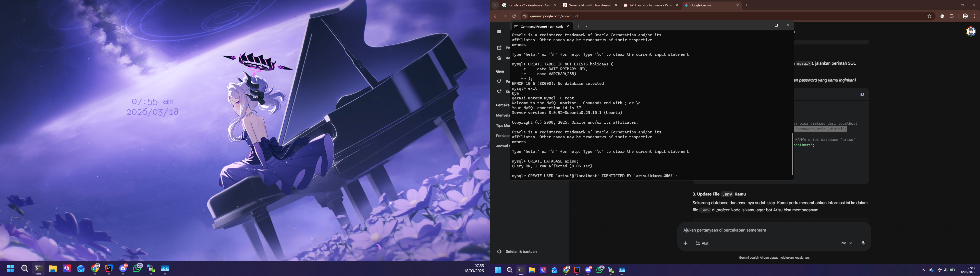Click the terminal window's vertical scrollbar
The image size is (980, 276).
[x=792, y=154]
